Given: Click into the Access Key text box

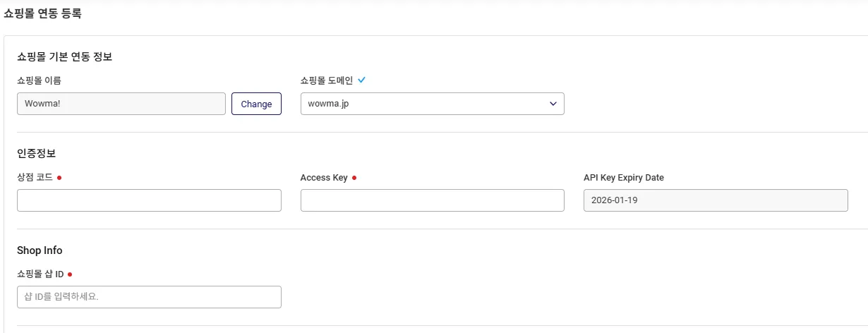Looking at the screenshot, I should 432,200.
